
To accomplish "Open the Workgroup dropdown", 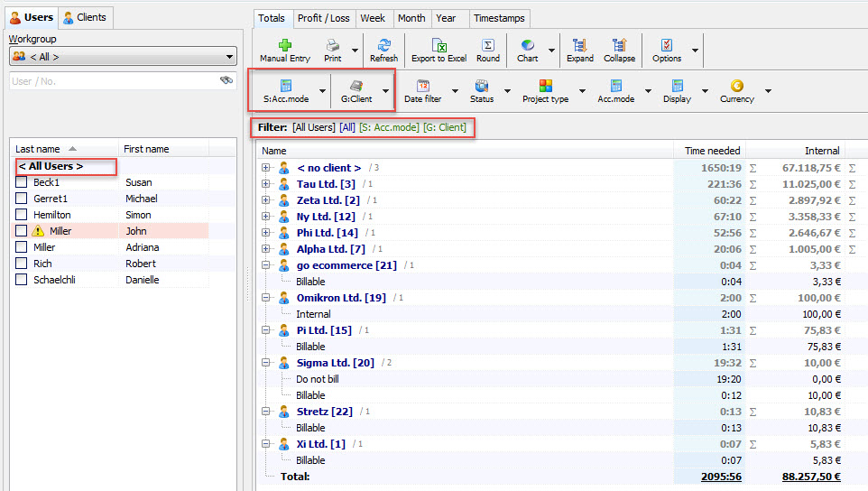I will click(x=123, y=57).
